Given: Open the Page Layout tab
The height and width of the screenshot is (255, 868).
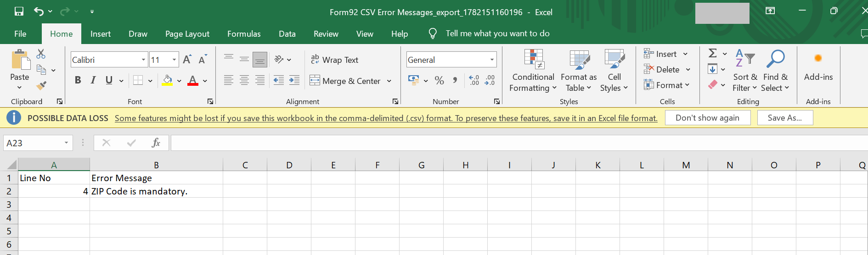Looking at the screenshot, I should (187, 34).
